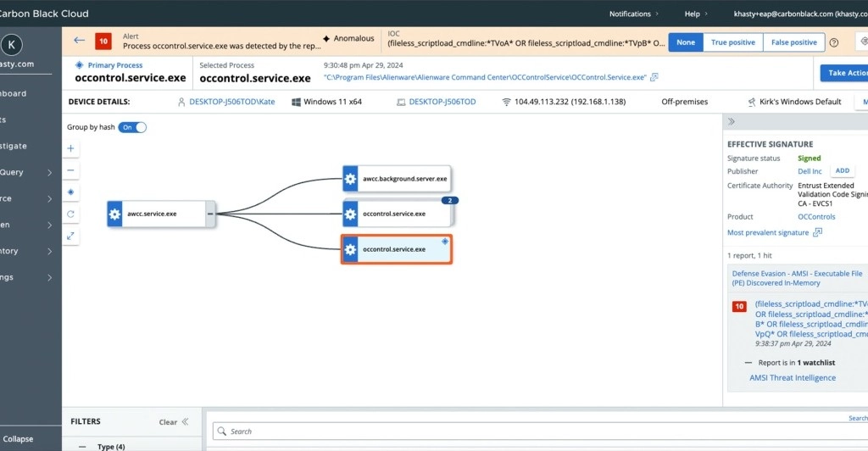Open Most prevalent signature link
Screen dimensions: 868x451
[x=768, y=232]
